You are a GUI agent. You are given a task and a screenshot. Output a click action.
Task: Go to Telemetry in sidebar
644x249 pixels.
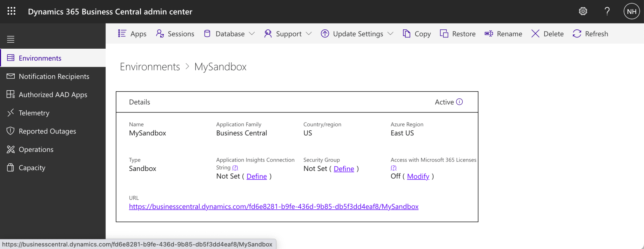click(x=34, y=113)
